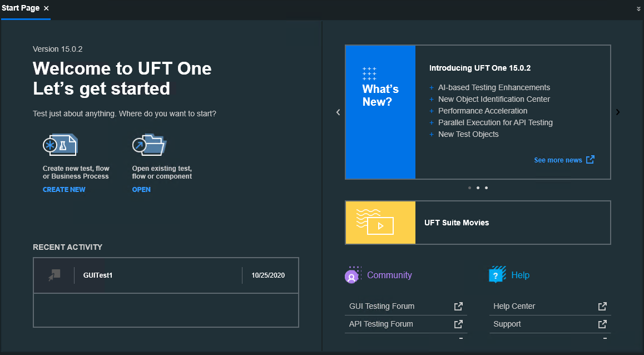Click the Open existing test folder icon
The width and height of the screenshot is (644, 355).
click(149, 146)
